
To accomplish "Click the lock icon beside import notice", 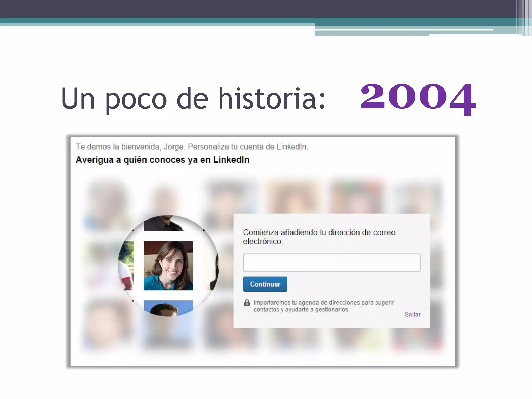I will (x=247, y=303).
